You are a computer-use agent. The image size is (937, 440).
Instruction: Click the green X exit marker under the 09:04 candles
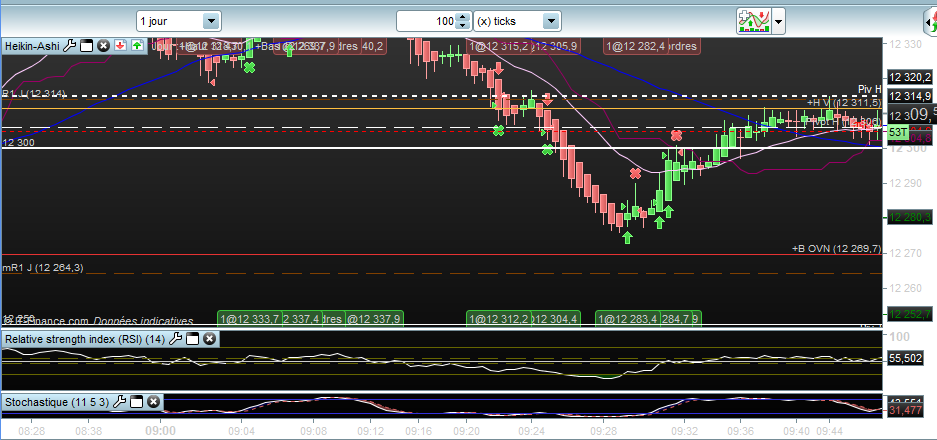click(249, 68)
